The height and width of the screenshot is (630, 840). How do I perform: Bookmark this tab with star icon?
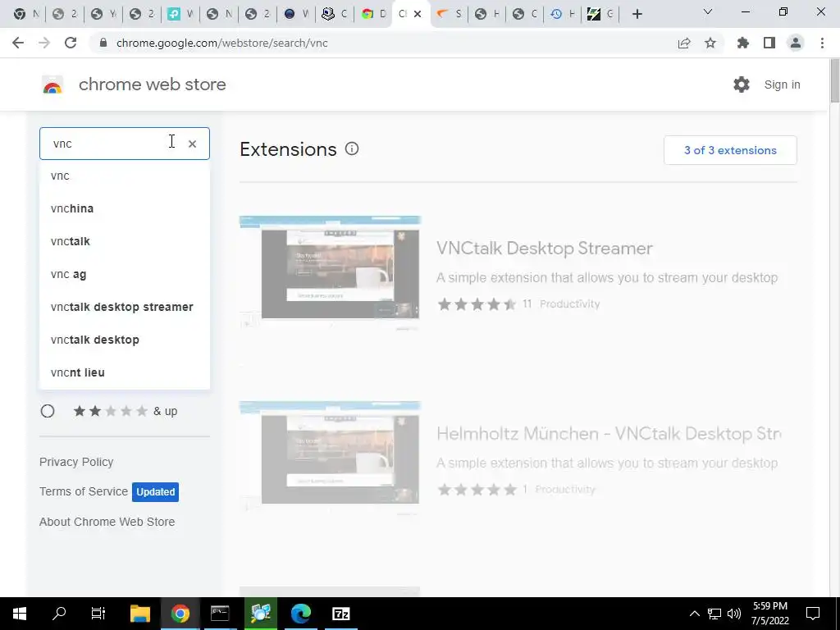[710, 43]
